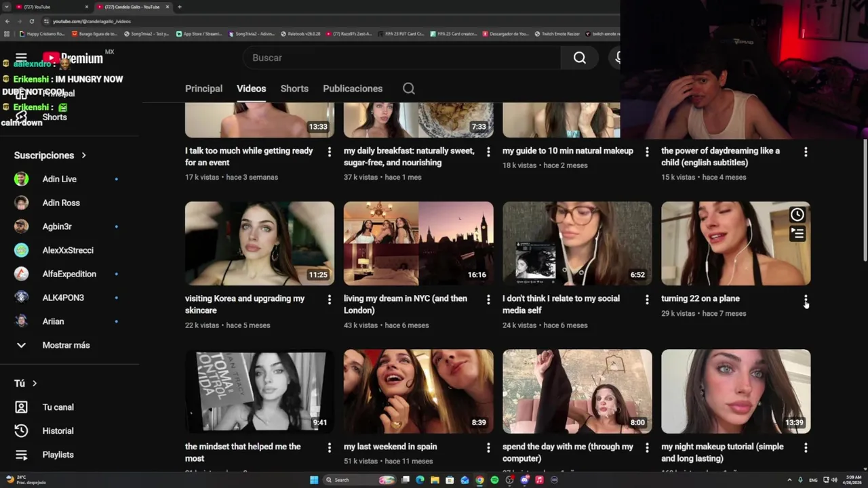Expand the Suscripciones section chevron
The image size is (868, 488).
point(83,155)
